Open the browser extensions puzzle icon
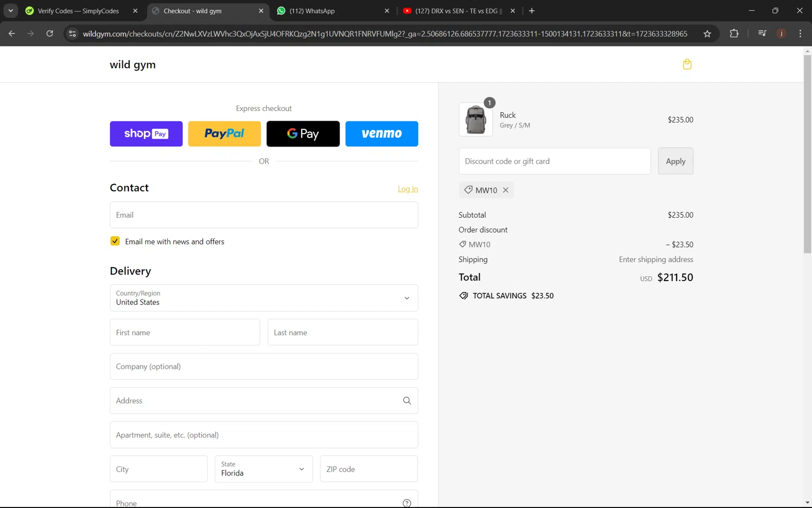The width and height of the screenshot is (812, 508). point(734,34)
